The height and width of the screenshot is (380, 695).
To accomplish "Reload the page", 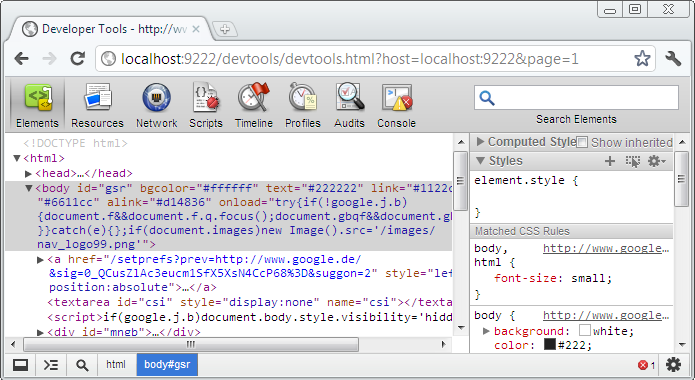I will tap(78, 58).
